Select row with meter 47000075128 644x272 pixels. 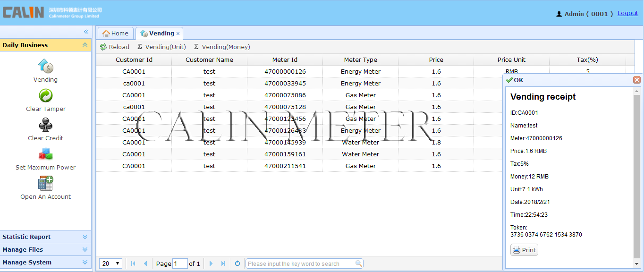pos(299,107)
